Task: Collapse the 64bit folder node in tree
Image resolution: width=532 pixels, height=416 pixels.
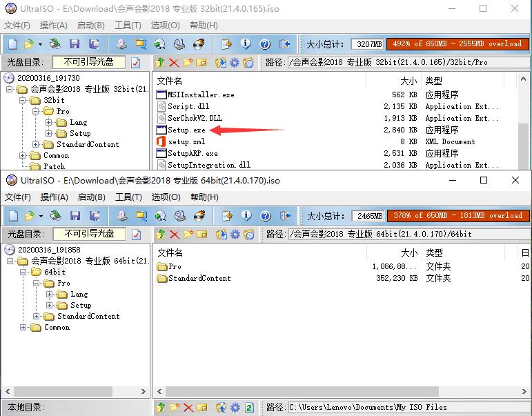Action: [23, 272]
